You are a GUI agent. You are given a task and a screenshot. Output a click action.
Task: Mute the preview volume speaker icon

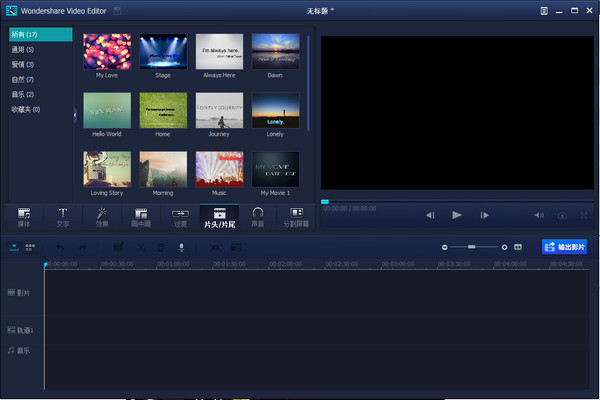tap(538, 215)
